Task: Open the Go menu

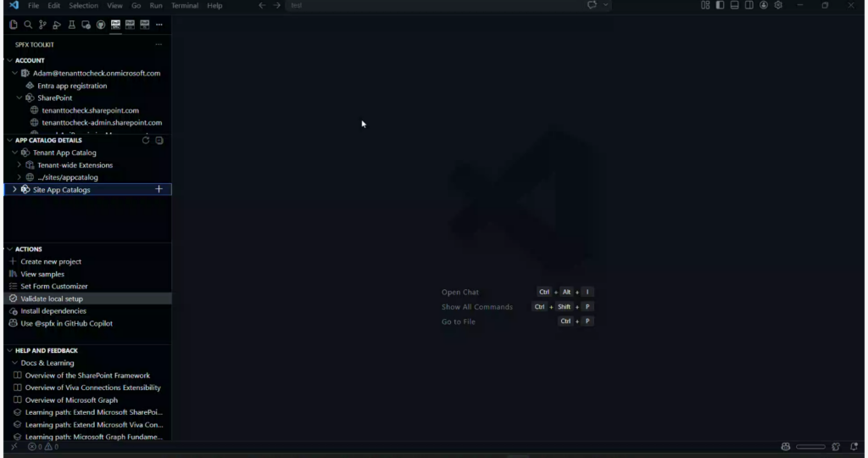Action: (x=136, y=6)
